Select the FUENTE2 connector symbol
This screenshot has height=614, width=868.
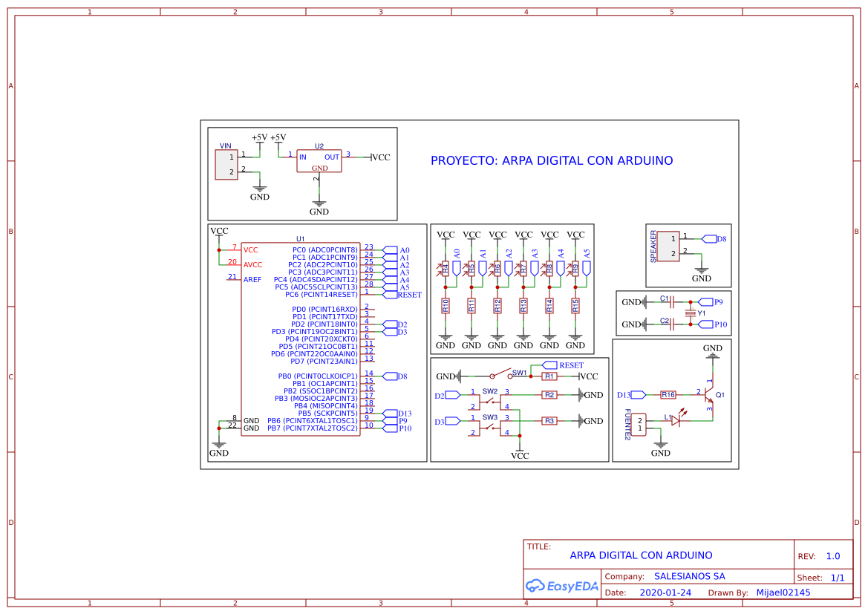636,424
